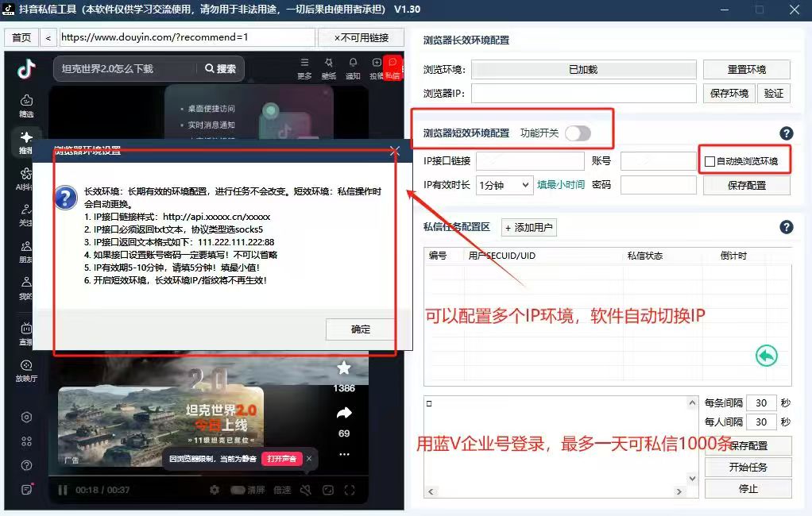812x516 pixels.
Task: Seek using the video progress bar
Action: coord(208,475)
